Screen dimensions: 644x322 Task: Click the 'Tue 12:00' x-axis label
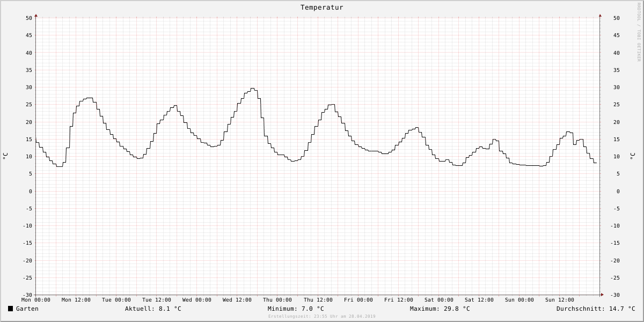tap(157, 300)
